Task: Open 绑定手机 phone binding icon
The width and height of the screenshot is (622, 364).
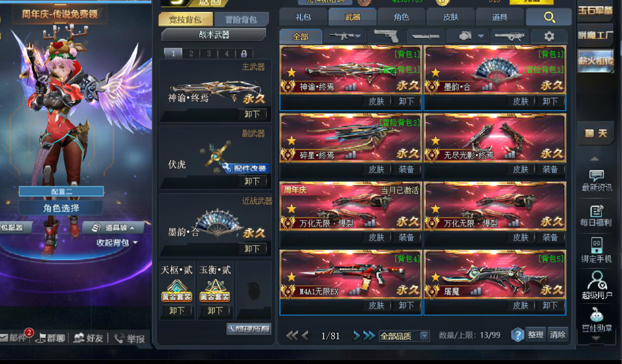Action: pos(596,250)
